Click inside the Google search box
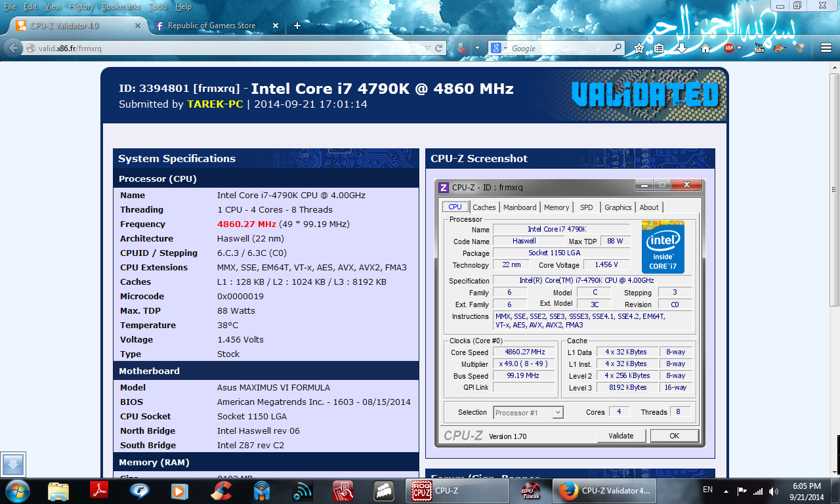The image size is (840, 504). 560,48
